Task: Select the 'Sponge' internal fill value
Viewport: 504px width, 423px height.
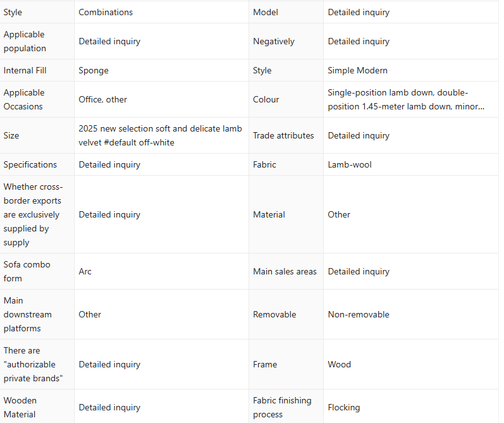Action: point(94,70)
